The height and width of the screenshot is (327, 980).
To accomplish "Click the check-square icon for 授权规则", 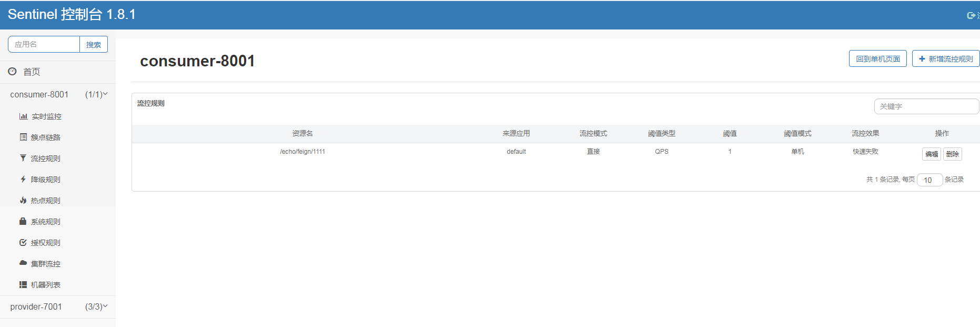I will pyautogui.click(x=23, y=242).
